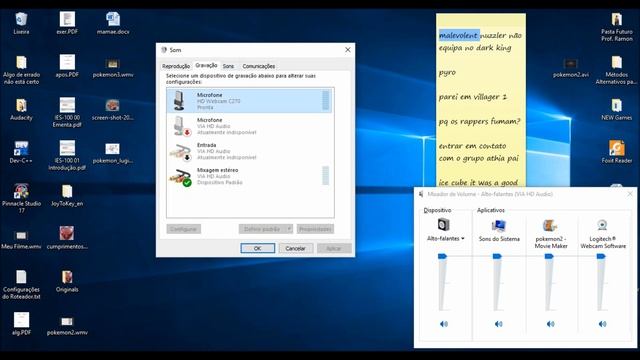Open the Definir padrão dropdown arrow
The image size is (640, 360).
pyautogui.click(x=289, y=229)
